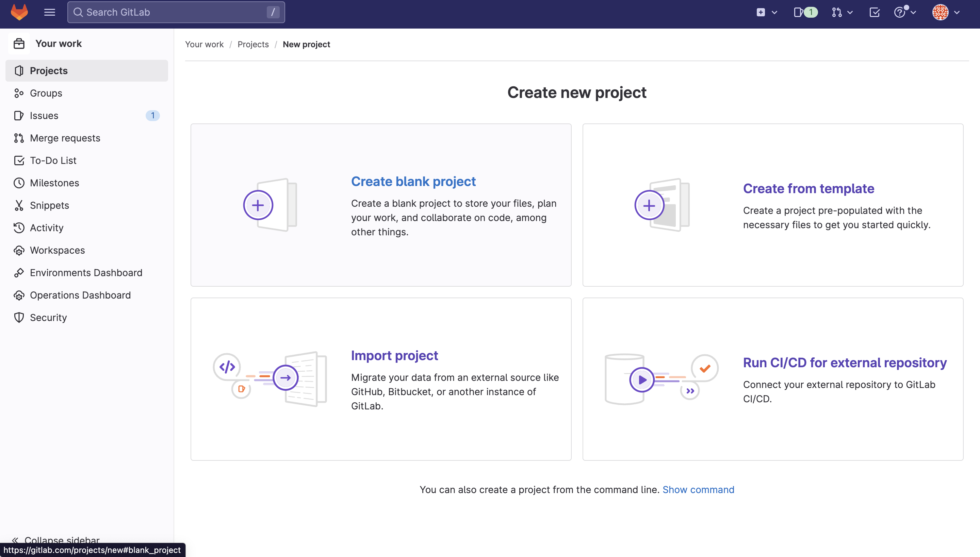
Task: Open Operations Dashboard in the sidebar
Action: [x=86, y=295]
